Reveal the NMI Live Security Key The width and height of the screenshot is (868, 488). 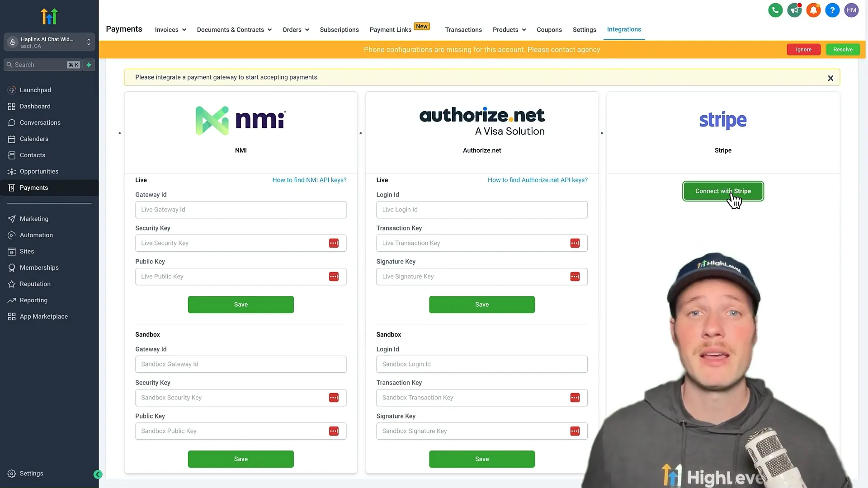(x=334, y=243)
